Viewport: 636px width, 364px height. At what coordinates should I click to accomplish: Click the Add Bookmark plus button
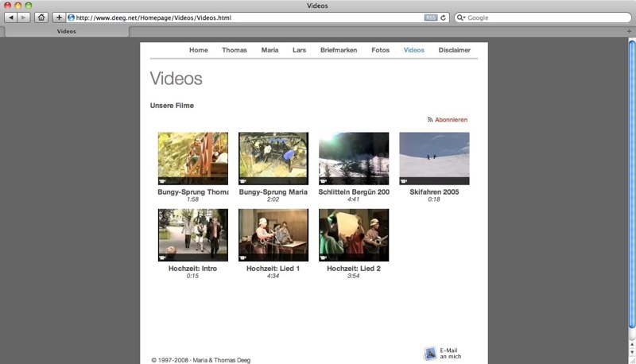[59, 17]
